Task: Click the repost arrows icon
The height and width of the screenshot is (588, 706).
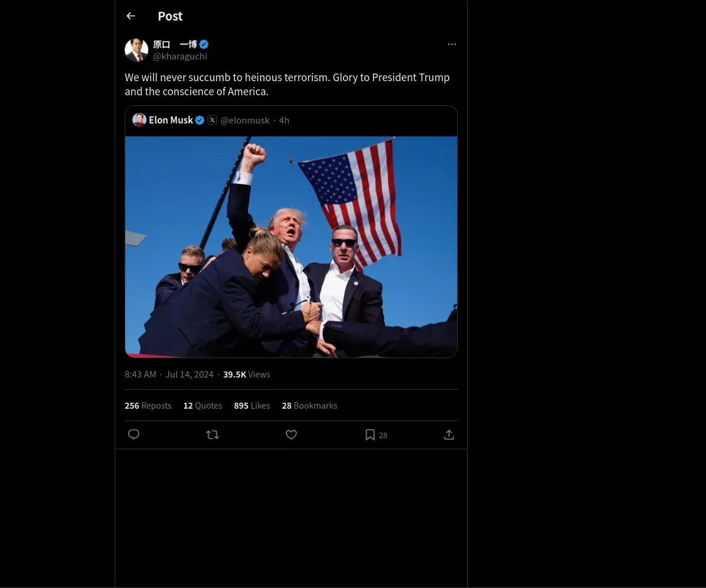Action: click(212, 435)
